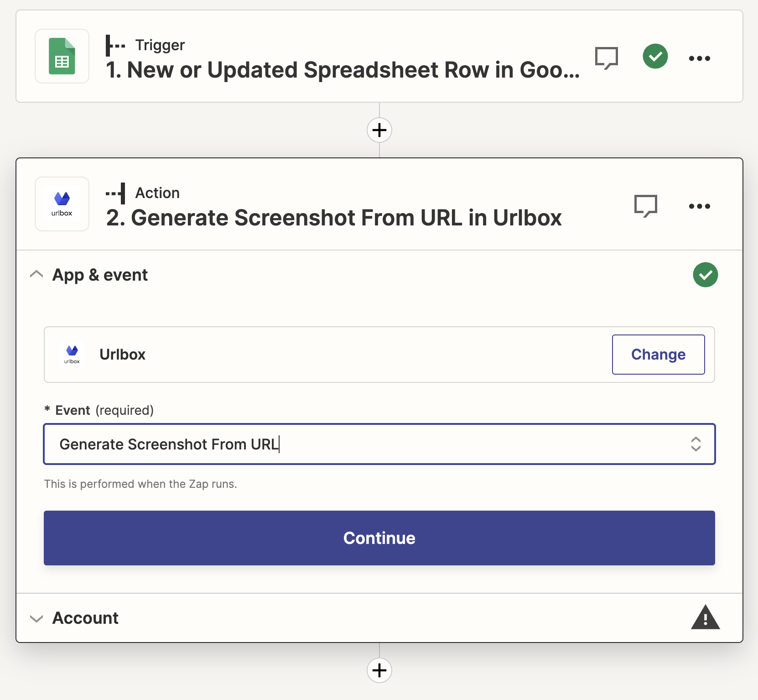Select the Trigger step title text
758x700 pixels.
[342, 70]
